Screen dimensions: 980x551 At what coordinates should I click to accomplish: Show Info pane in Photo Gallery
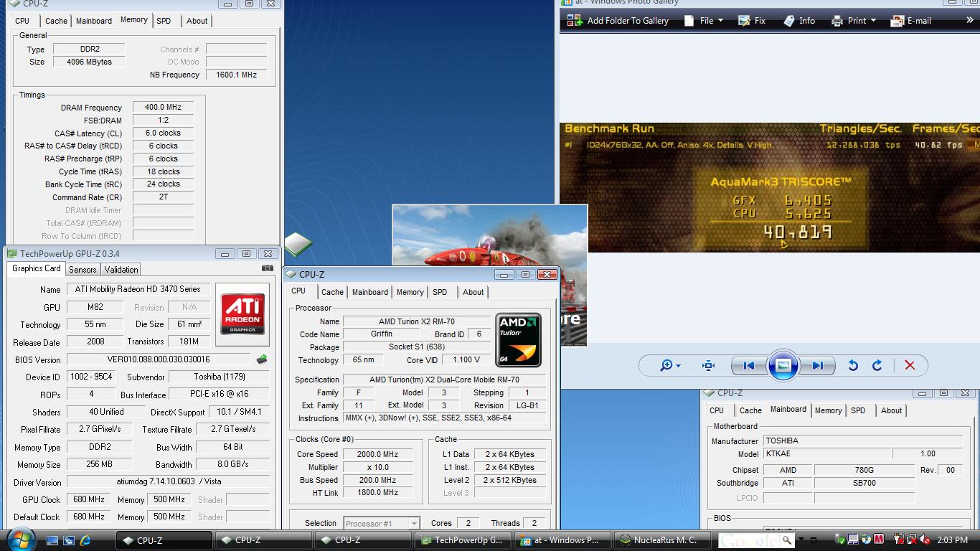click(x=799, y=21)
